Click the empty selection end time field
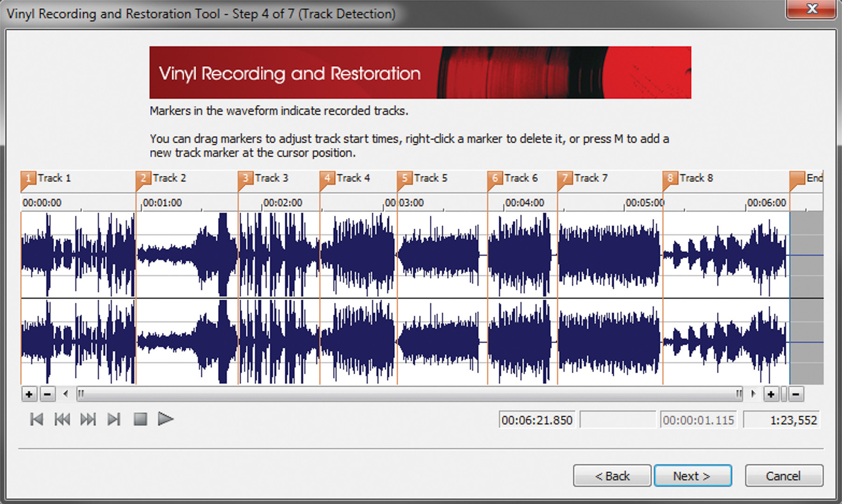 coord(618,420)
